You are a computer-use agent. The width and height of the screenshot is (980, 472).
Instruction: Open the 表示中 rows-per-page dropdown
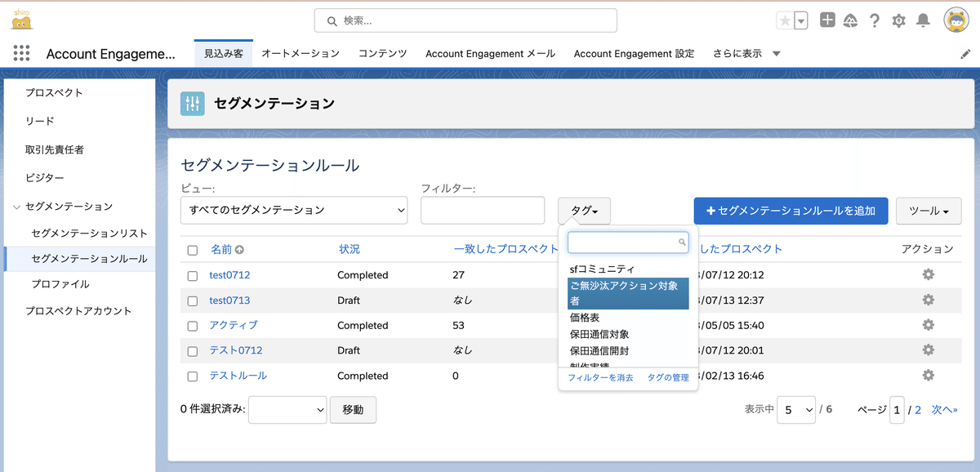(x=796, y=410)
